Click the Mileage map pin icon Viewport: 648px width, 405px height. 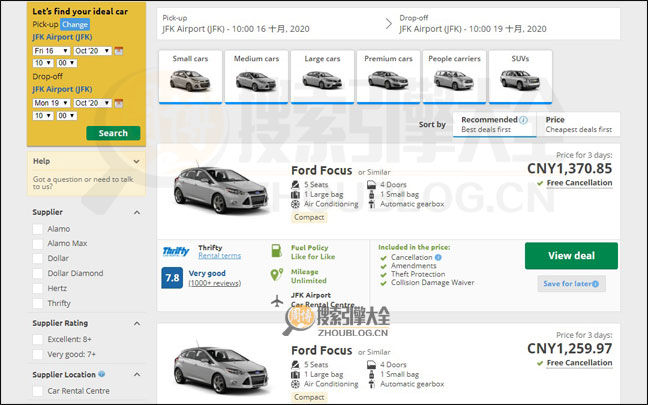[x=276, y=274]
